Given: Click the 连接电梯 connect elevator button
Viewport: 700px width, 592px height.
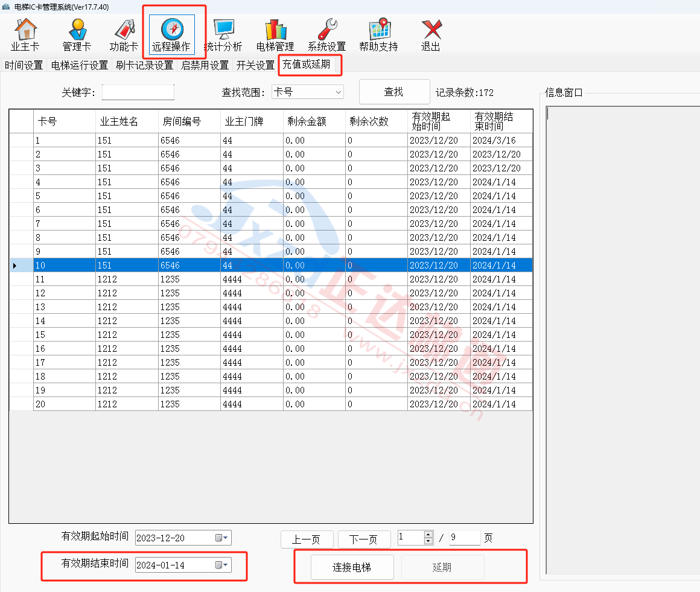Looking at the screenshot, I should 352,567.
